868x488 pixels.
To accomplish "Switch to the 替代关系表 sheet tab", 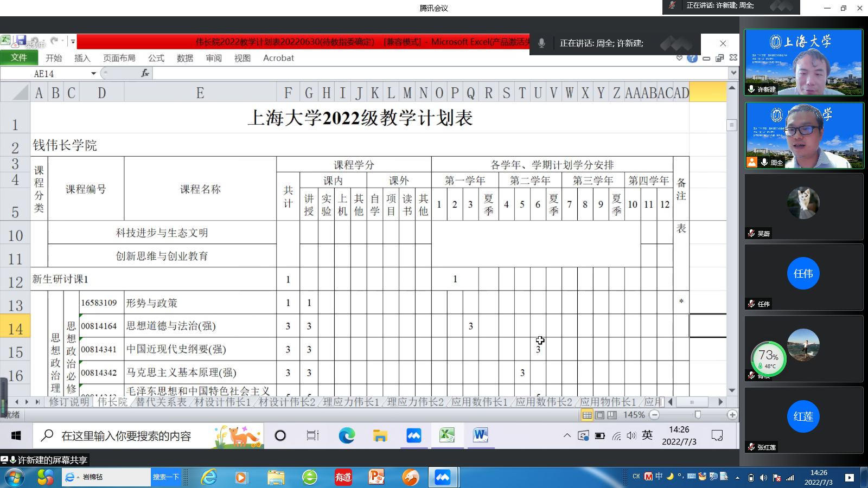I will 161,402.
